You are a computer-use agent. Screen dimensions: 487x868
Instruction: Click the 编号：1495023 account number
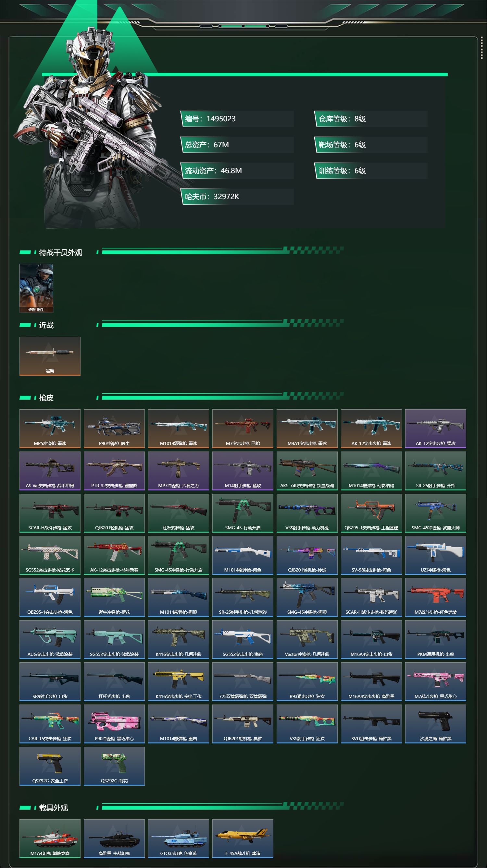click(x=237, y=119)
